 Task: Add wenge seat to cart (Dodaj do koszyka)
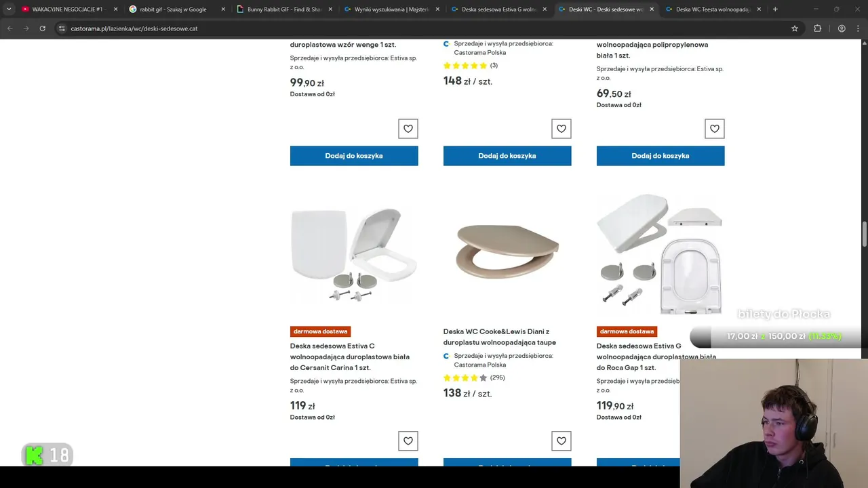tap(354, 156)
